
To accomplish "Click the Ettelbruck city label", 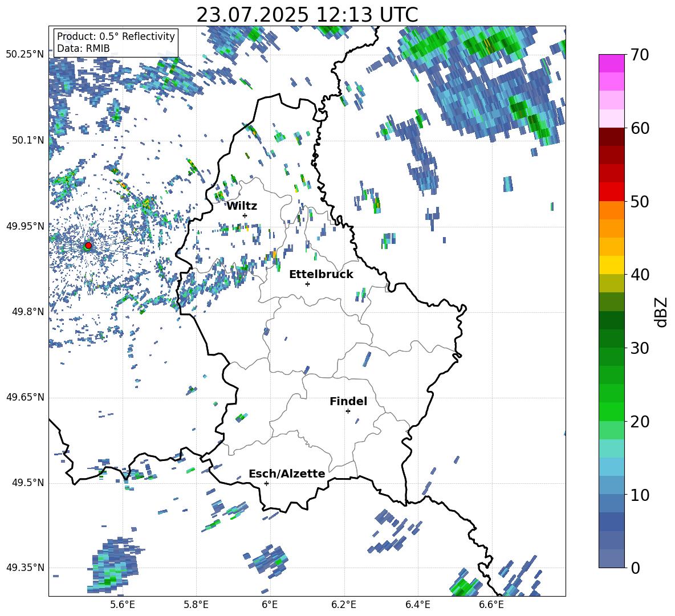I will point(321,275).
